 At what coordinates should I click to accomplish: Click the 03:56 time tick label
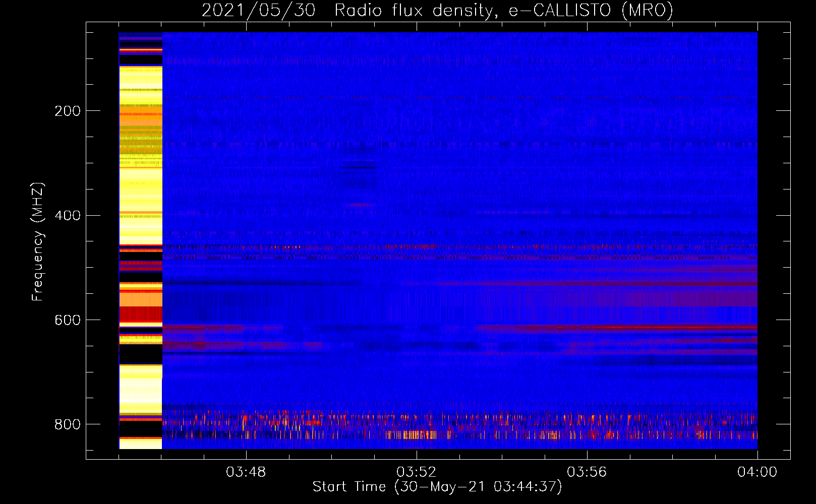[587, 472]
